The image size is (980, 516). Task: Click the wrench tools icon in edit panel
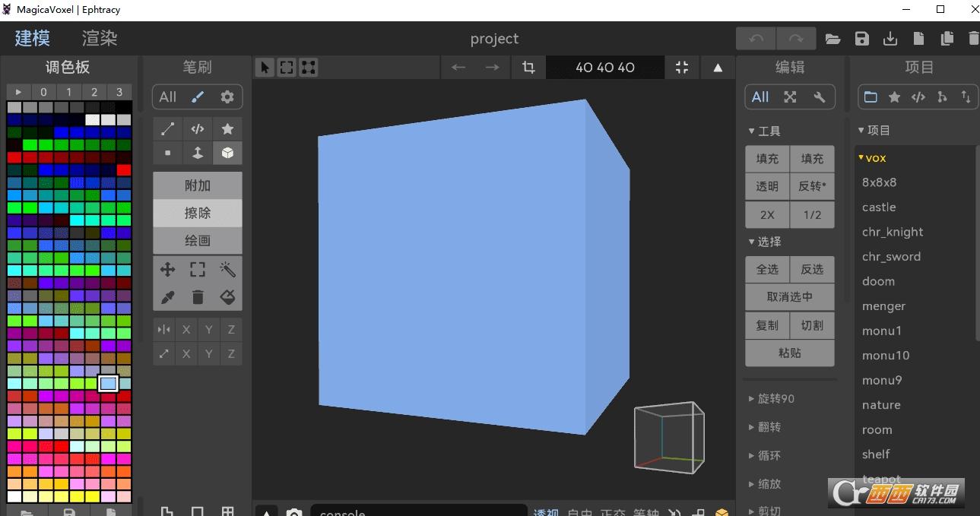click(819, 97)
